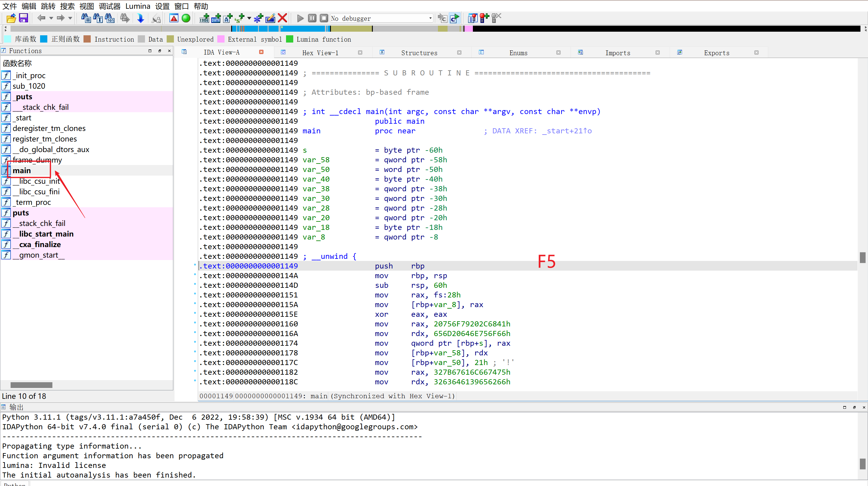Viewport: 868px width, 486px height.
Task: Click the Functions panel horizontal scrollbar
Action: point(31,385)
